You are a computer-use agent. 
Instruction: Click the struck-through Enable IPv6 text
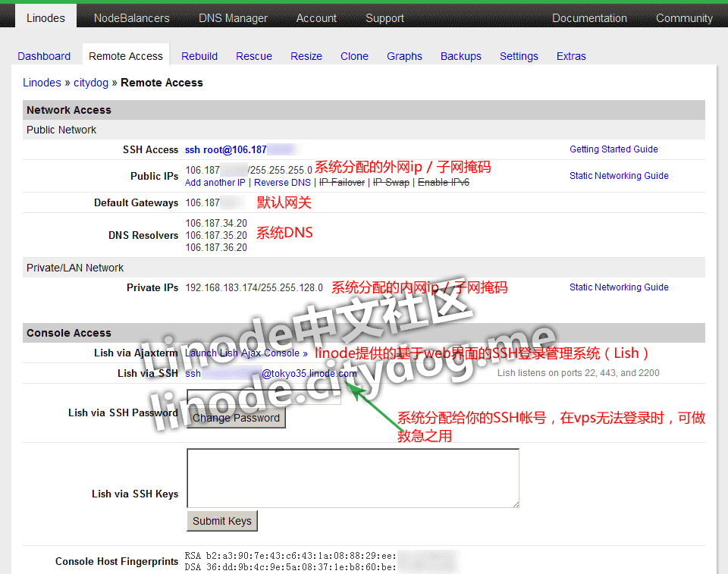click(x=444, y=183)
